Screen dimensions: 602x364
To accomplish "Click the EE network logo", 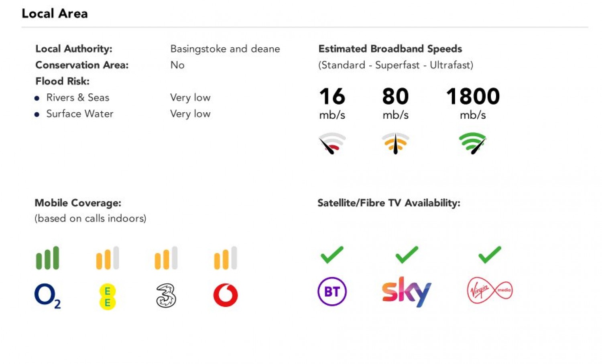I will [108, 297].
